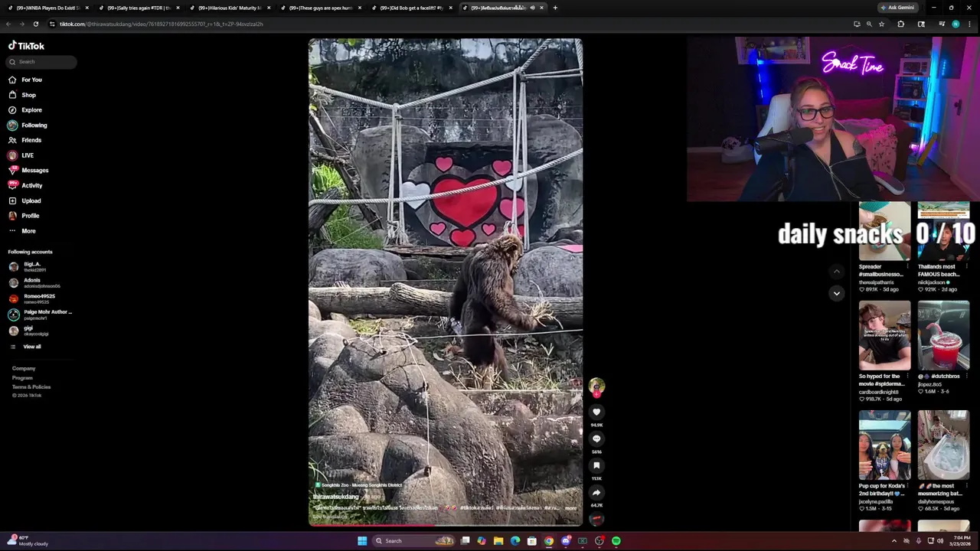Open Pup cup for Koda's birthday thumbnail
The height and width of the screenshot is (551, 980).
coord(884,445)
